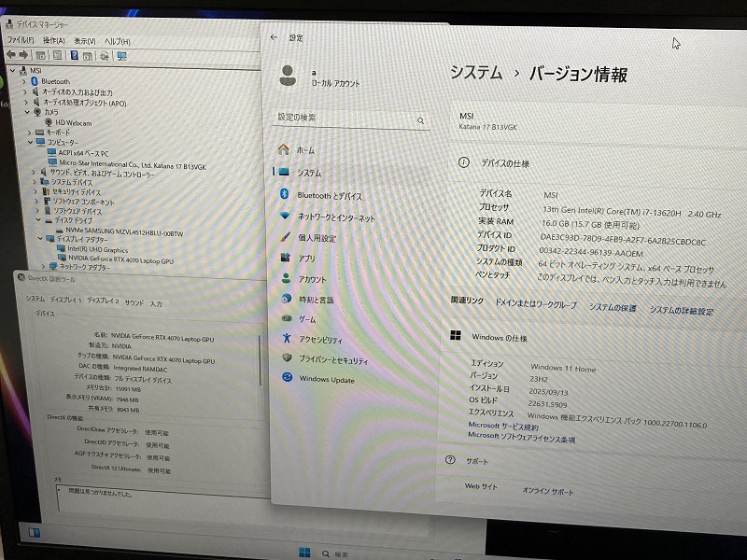Screen dimensions: 747x560
Task: Click action pane icon in Device Manager toolbar
Action: pyautogui.click(x=87, y=56)
